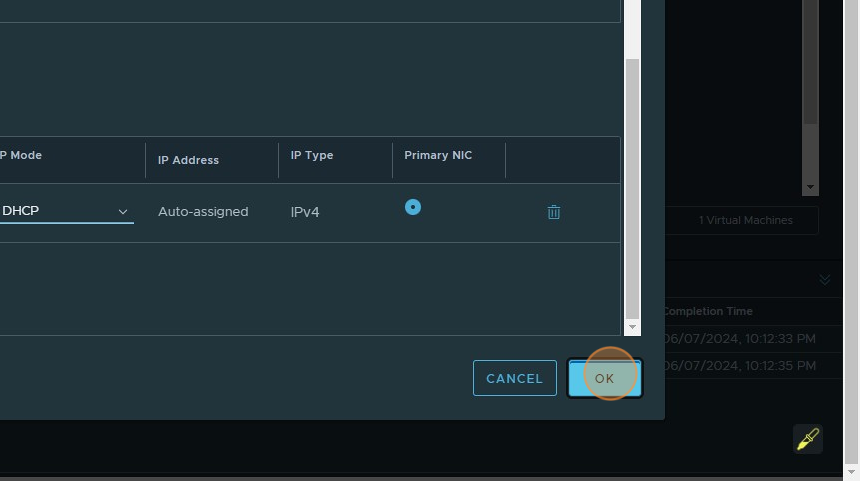Click the IP Type column header
Viewport: 860px width, 481px height.
pos(312,155)
